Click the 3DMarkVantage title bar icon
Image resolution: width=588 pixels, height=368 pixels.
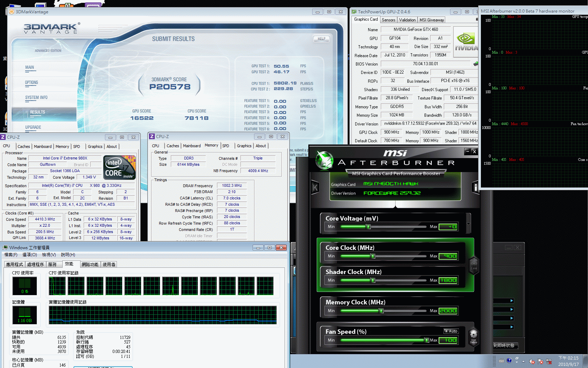click(11, 12)
